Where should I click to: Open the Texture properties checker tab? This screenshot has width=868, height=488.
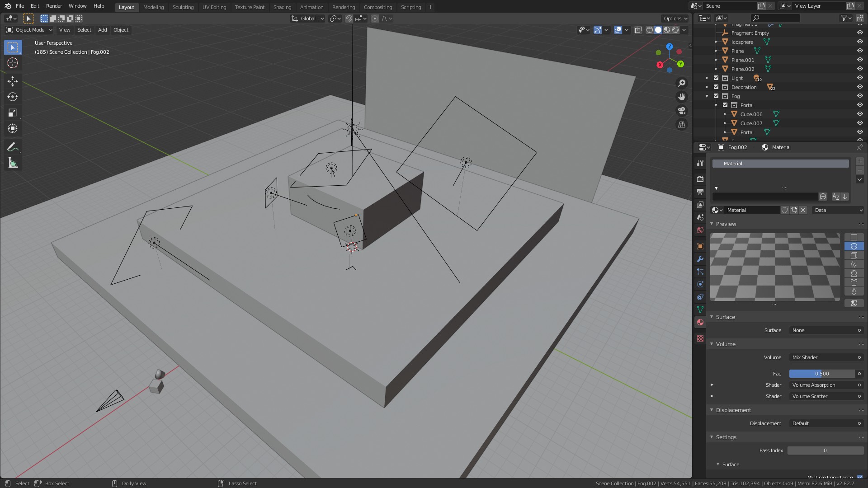click(700, 338)
